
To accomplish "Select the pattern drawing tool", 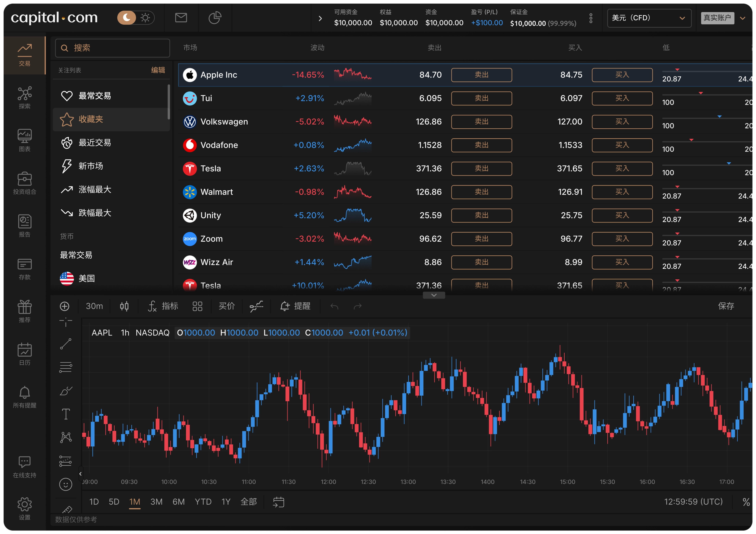I will coord(66,437).
